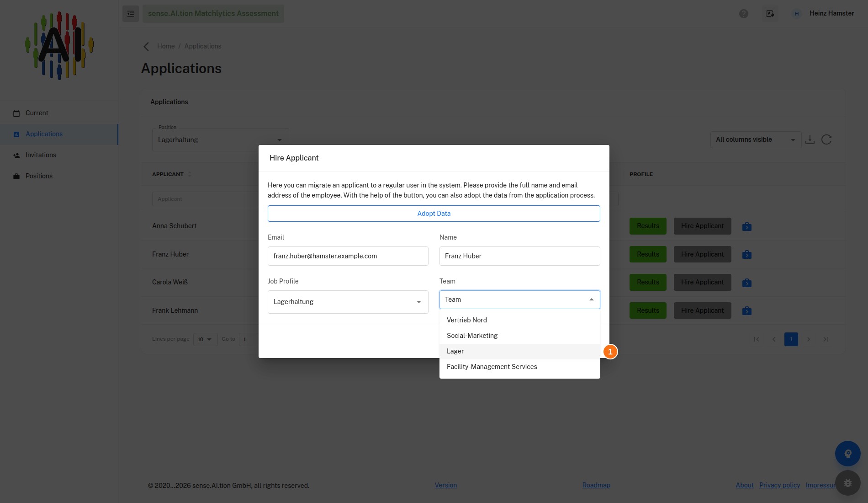Go back with the breadcrumb chevron
868x503 pixels.
coord(146,46)
